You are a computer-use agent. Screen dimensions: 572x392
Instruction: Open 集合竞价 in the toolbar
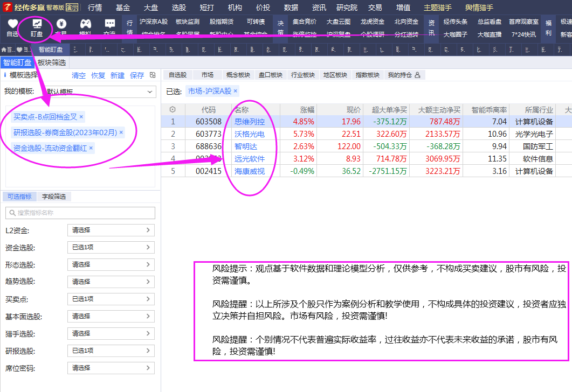click(305, 22)
